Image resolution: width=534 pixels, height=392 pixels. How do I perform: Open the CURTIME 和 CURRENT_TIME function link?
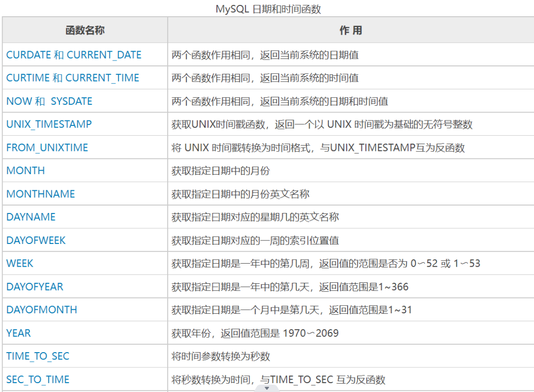[x=73, y=78]
